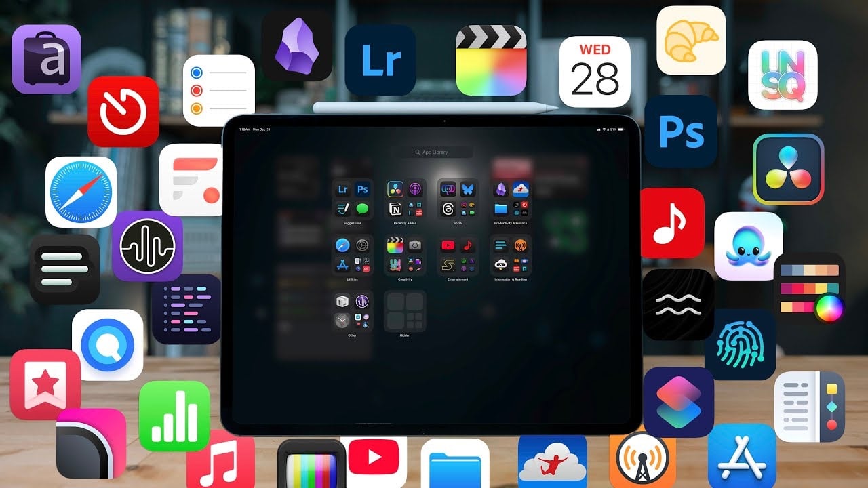Open the dark gray stacked lines icon

[x=64, y=269]
